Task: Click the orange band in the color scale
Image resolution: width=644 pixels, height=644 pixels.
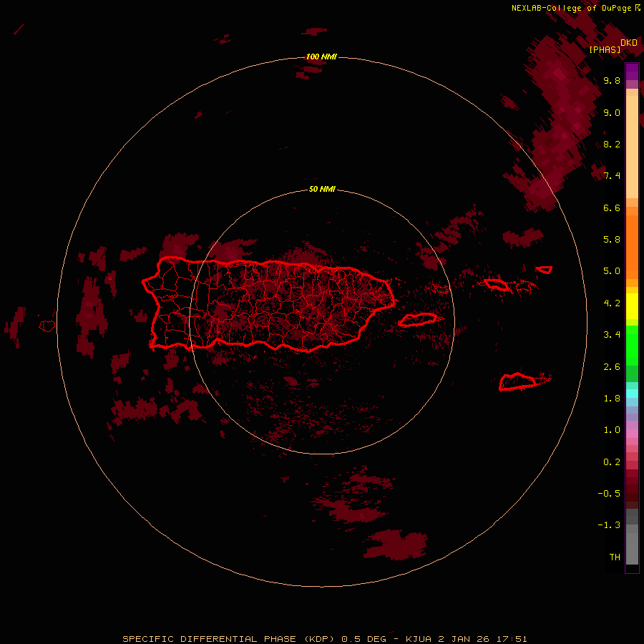Action: pyautogui.click(x=632, y=248)
